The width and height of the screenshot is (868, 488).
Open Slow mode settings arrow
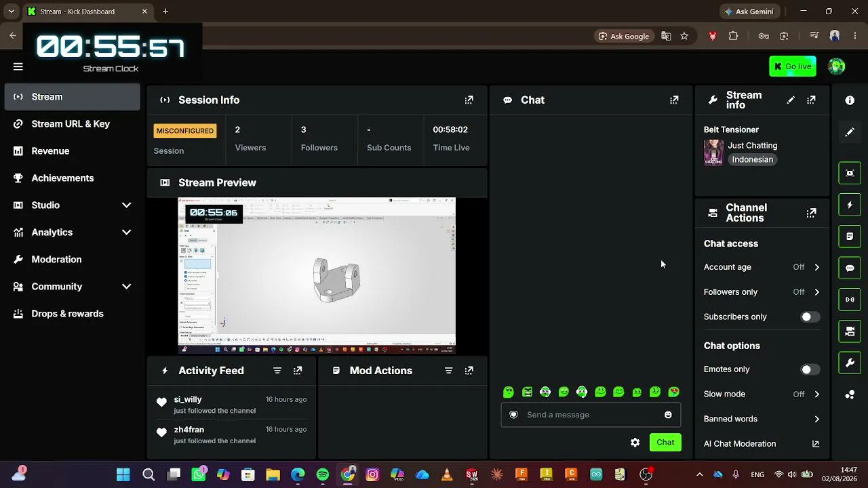816,394
